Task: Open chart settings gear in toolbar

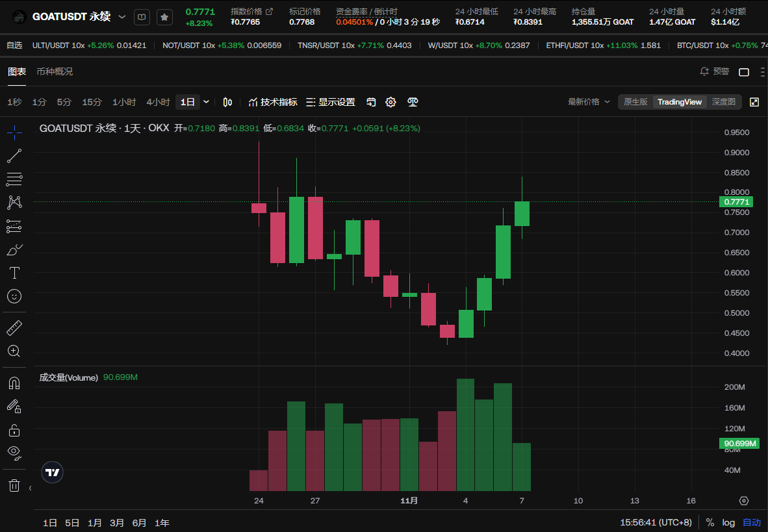Action: click(391, 102)
